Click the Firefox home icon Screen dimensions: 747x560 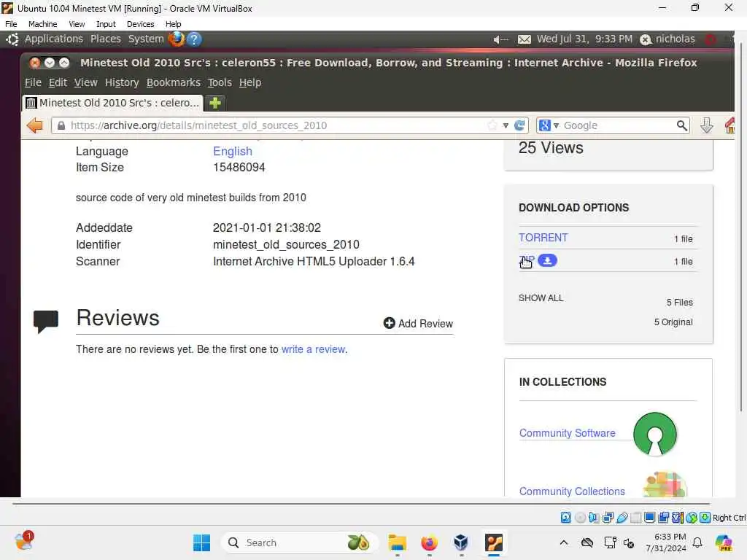(x=729, y=125)
